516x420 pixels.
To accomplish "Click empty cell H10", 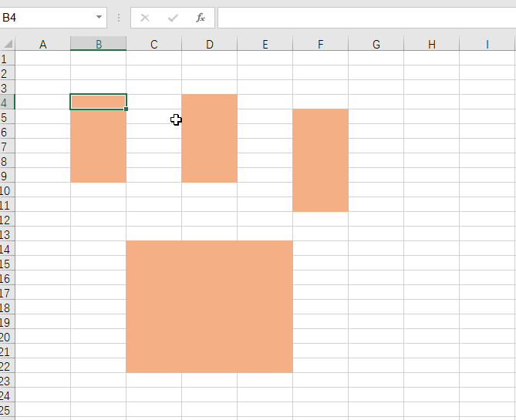I will click(x=431, y=190).
